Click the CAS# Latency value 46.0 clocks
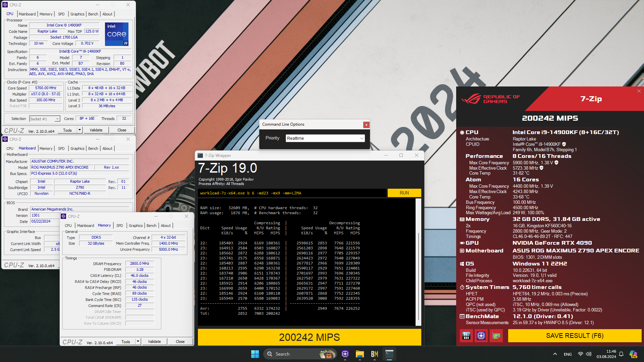Viewport: 644px width, 362px height. pos(140,276)
